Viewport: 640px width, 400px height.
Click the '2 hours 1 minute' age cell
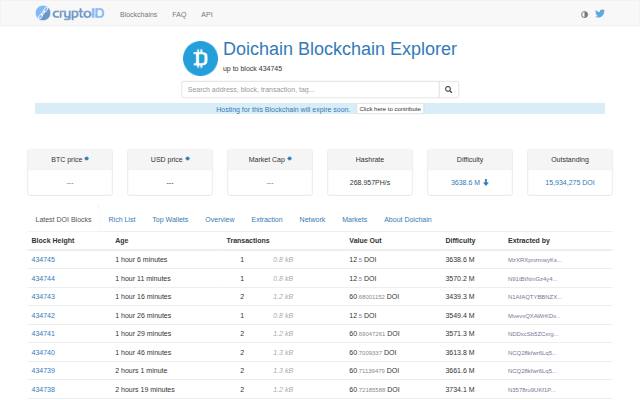[x=141, y=371]
